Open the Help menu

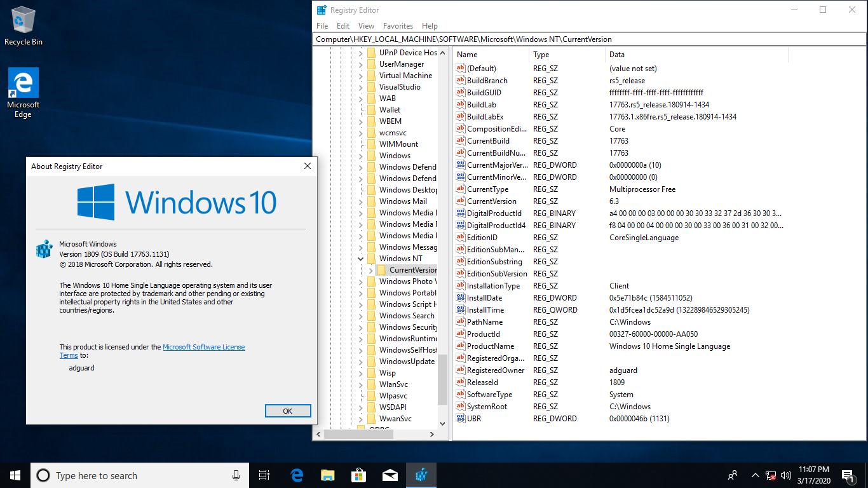click(x=430, y=26)
